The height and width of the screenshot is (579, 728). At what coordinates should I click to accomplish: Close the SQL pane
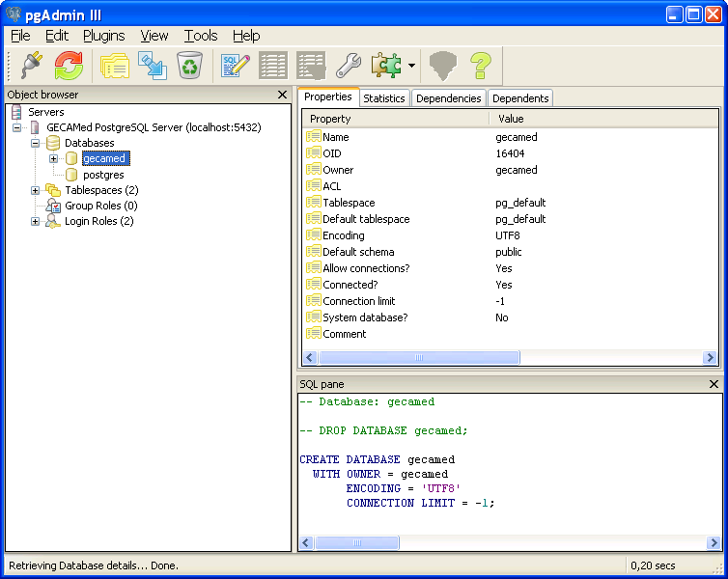tap(714, 384)
